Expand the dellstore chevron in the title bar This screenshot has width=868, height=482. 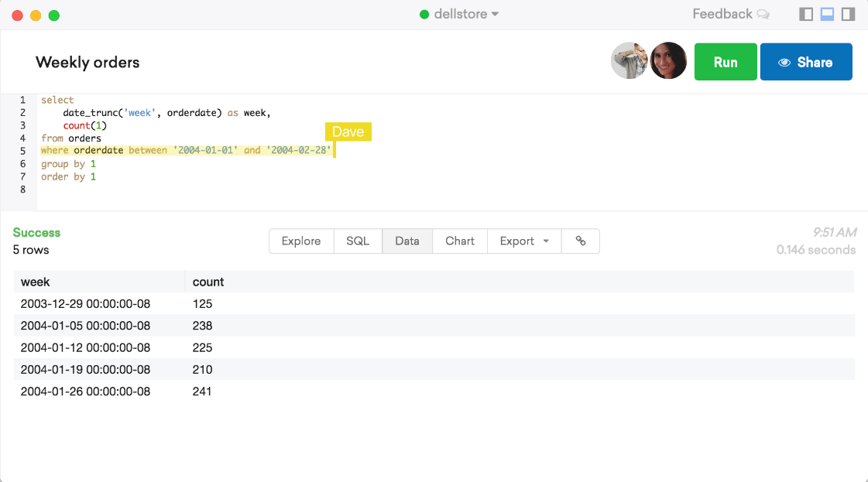(x=494, y=14)
